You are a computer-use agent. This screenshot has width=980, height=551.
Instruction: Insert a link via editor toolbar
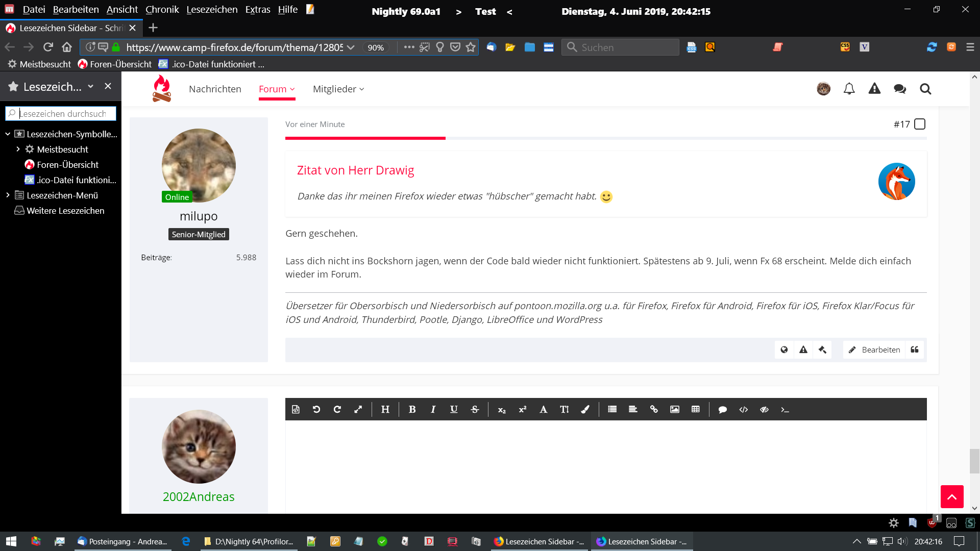(x=654, y=409)
